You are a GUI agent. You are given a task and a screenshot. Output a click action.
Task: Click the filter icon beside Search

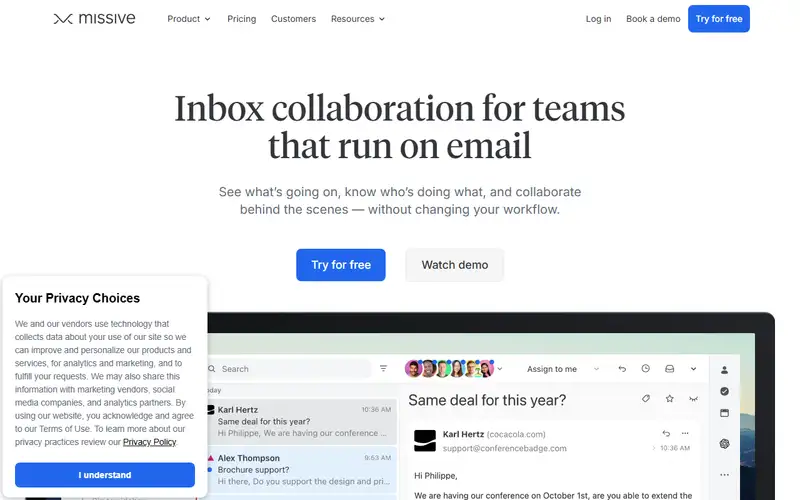click(x=384, y=368)
